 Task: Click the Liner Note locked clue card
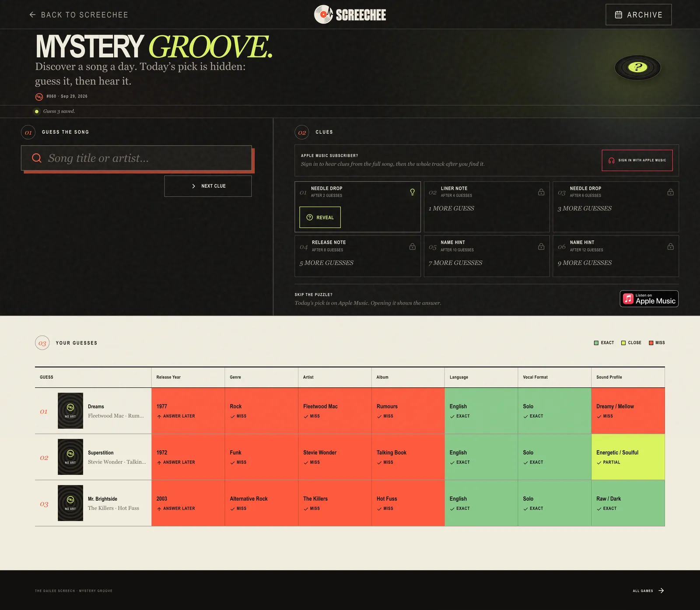pyautogui.click(x=486, y=207)
